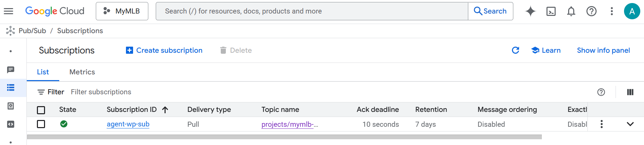Open Gemini AI assistant sparkle icon
Viewport: 644px width, 145px height.
tap(530, 11)
